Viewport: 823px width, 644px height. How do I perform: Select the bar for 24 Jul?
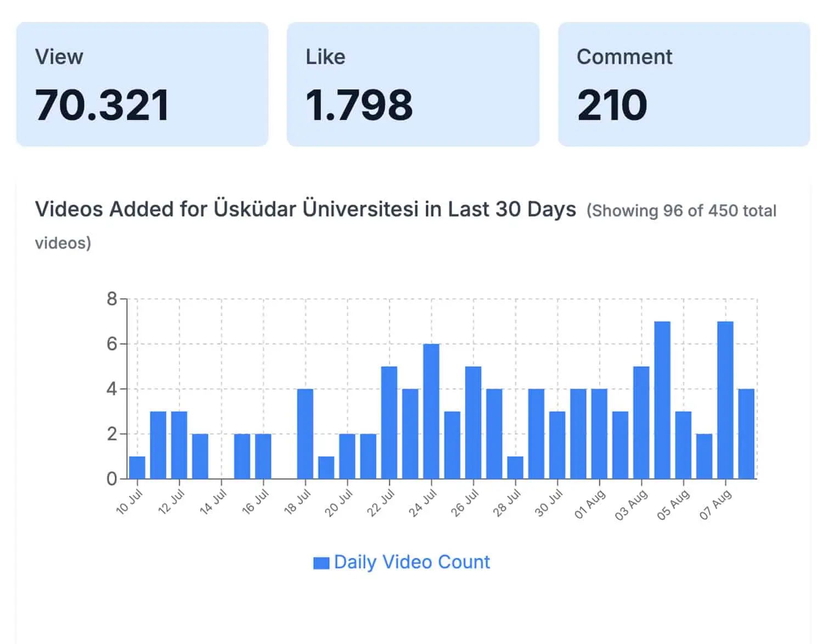[x=431, y=411]
